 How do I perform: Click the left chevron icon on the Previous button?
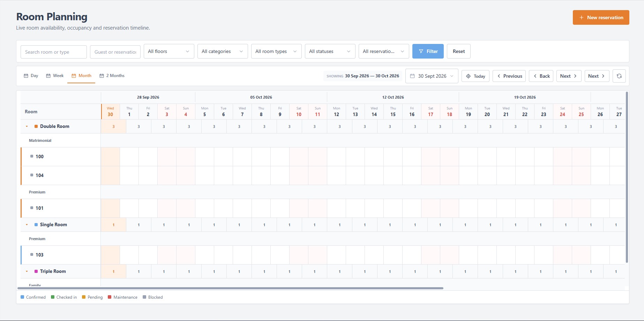[x=499, y=76]
